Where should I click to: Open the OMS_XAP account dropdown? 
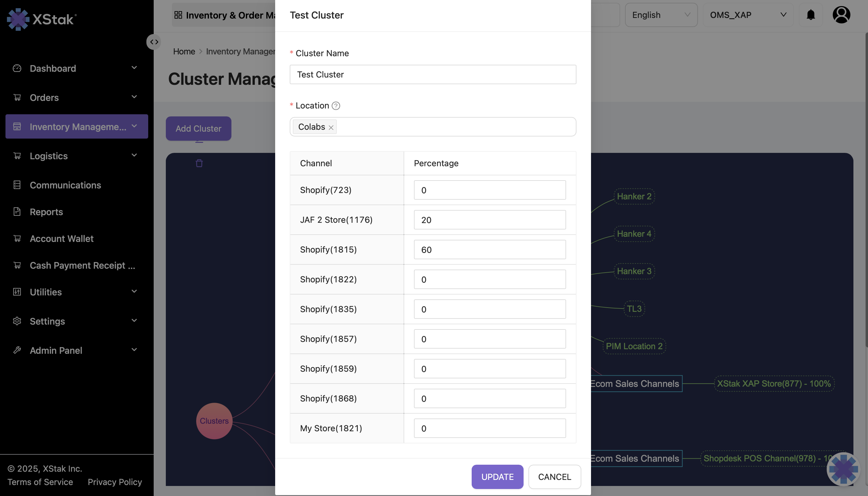tap(747, 15)
